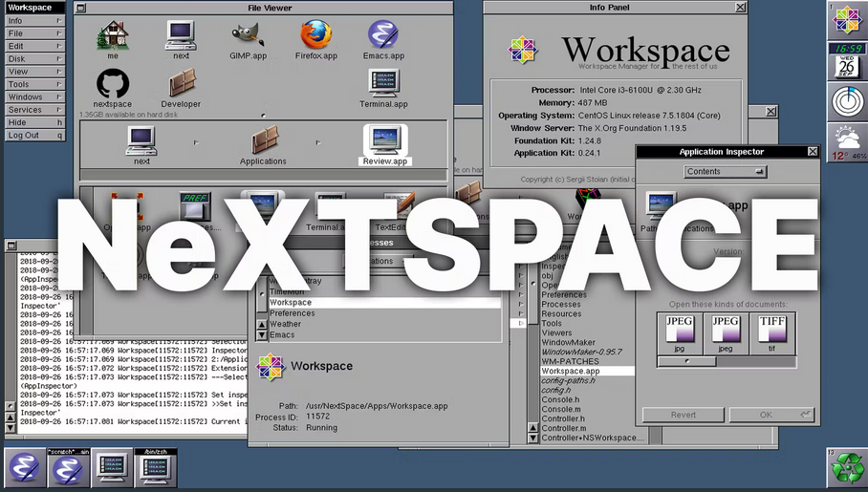
Task: Click the Recycler trash icon in dock
Action: [846, 468]
